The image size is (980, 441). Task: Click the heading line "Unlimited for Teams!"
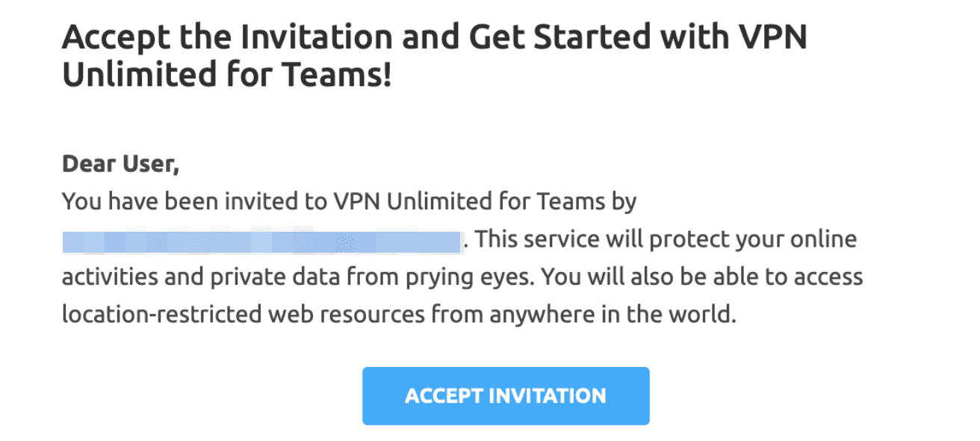[226, 75]
